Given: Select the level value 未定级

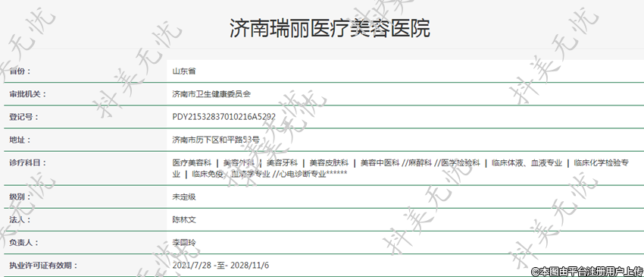Looking at the screenshot, I should click(184, 197).
